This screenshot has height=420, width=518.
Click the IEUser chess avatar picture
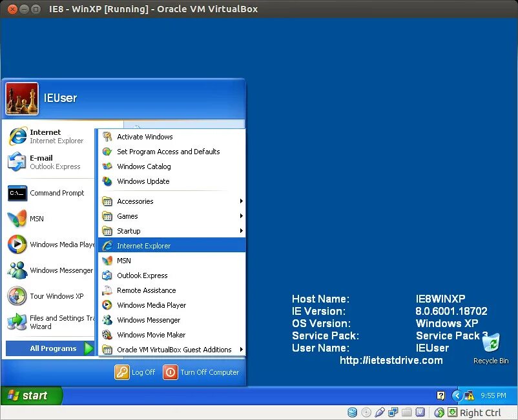pyautogui.click(x=22, y=99)
